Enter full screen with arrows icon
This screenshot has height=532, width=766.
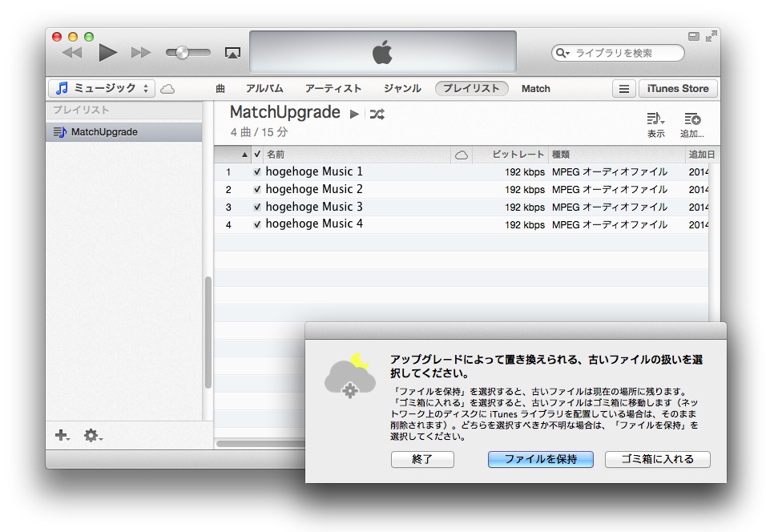tap(712, 36)
